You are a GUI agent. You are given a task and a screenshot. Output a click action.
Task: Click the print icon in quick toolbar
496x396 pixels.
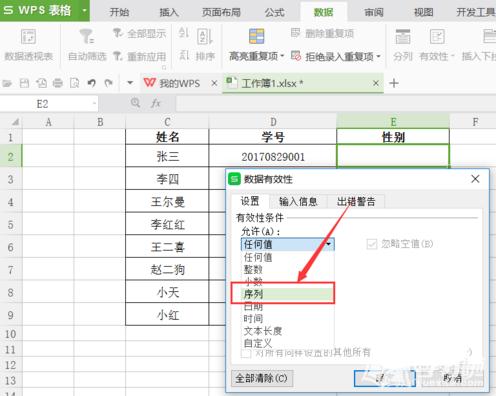[x=58, y=83]
